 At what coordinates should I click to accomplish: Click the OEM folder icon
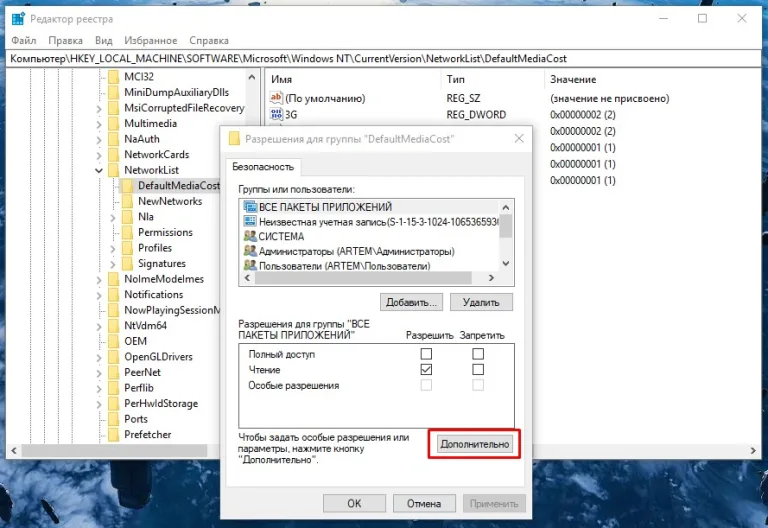tap(114, 341)
